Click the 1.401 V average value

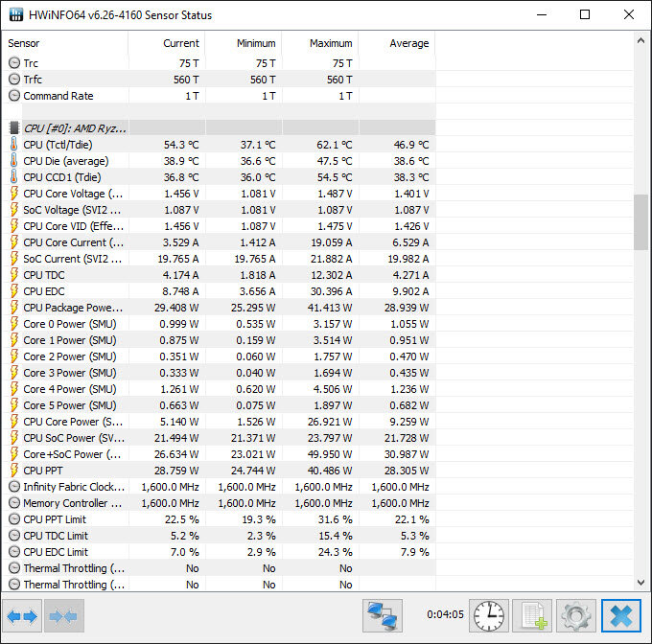410,194
